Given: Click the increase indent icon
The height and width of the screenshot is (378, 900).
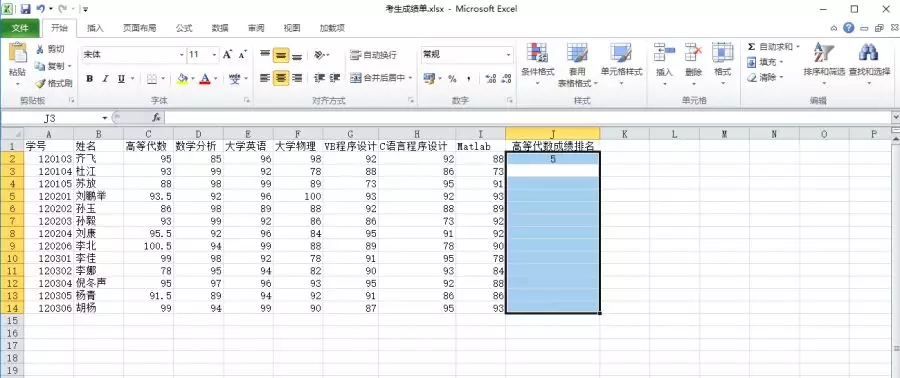Looking at the screenshot, I should pos(335,78).
